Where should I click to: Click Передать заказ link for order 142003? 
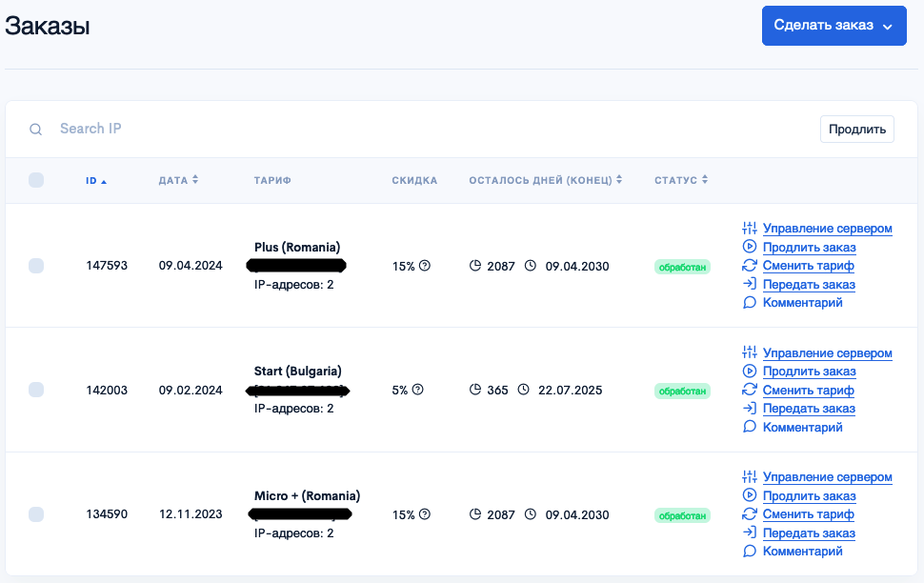coord(809,409)
